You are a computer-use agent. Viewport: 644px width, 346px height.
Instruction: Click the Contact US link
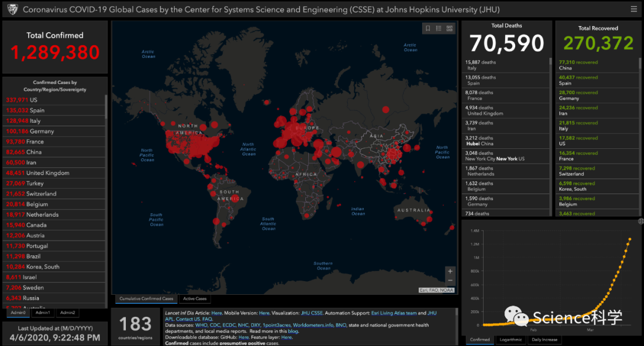point(188,319)
